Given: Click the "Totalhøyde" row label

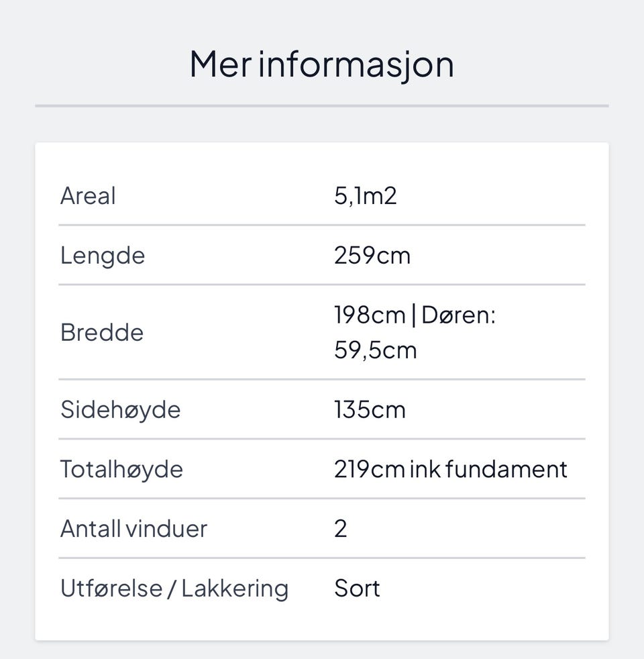Looking at the screenshot, I should point(121,469).
